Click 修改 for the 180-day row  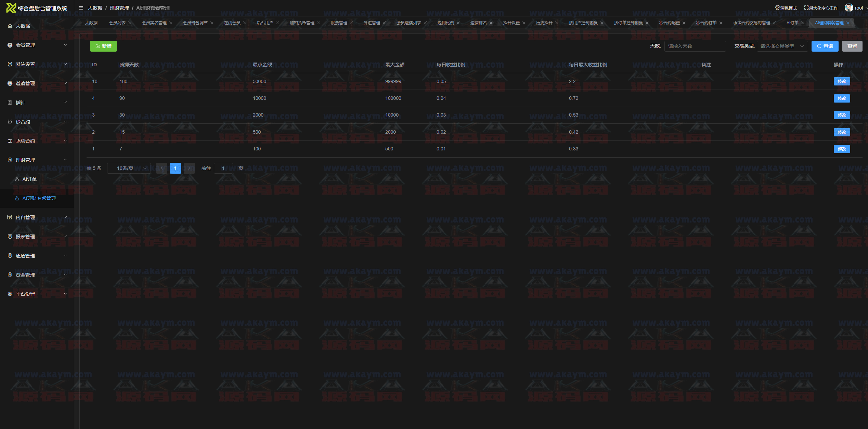click(842, 81)
